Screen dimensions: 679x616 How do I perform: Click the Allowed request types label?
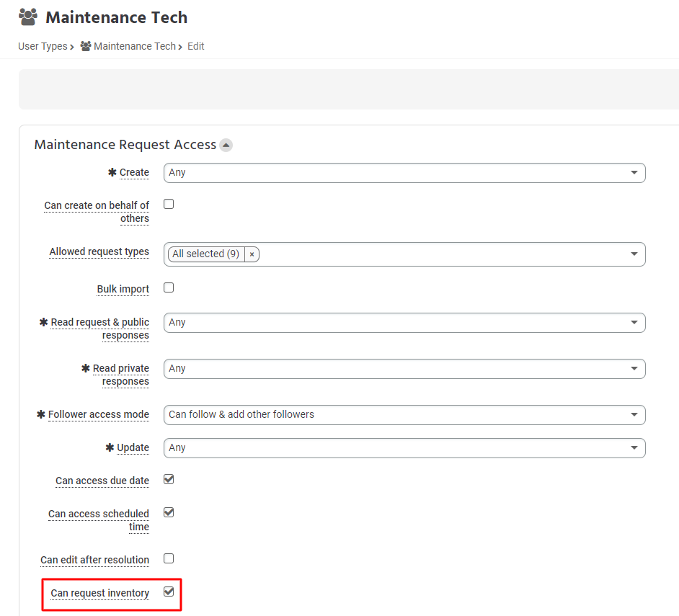[x=99, y=252]
